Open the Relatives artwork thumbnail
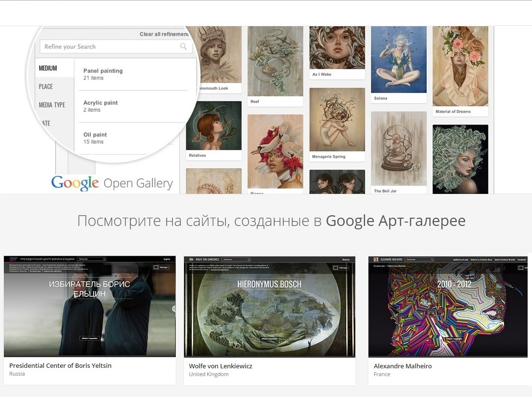The image size is (532, 397). pyautogui.click(x=214, y=126)
